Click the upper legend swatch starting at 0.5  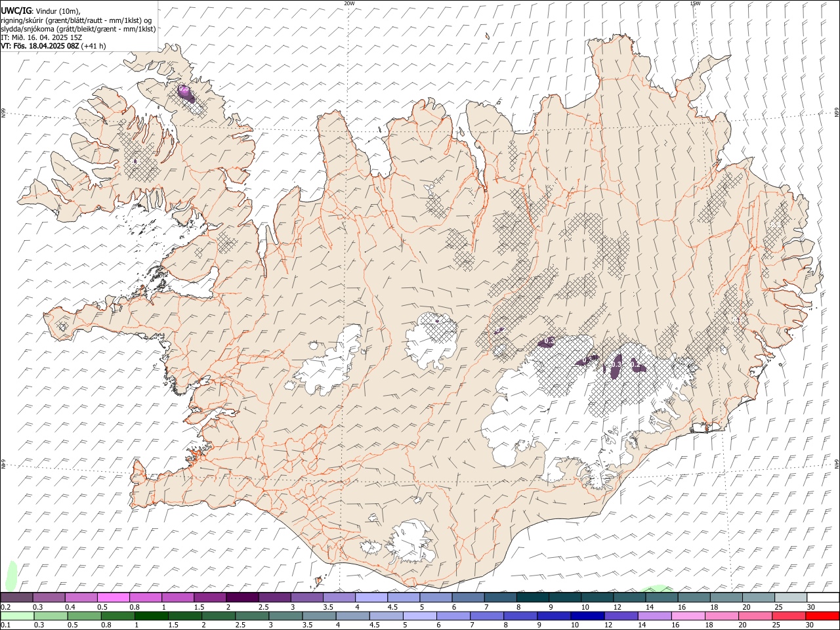114,597
